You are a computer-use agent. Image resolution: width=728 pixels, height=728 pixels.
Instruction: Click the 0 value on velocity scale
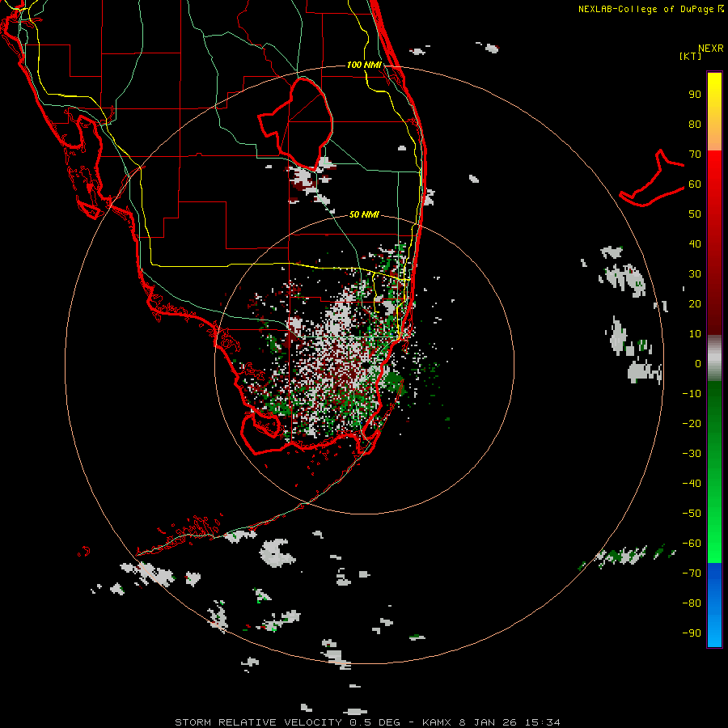coord(698,363)
